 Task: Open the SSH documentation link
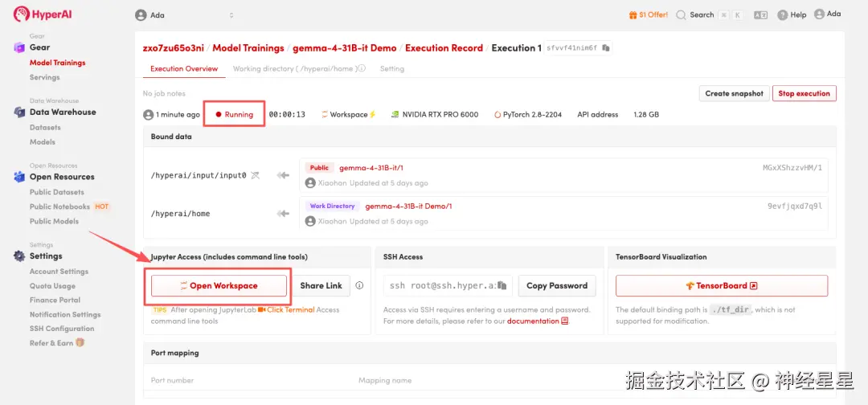click(538, 321)
